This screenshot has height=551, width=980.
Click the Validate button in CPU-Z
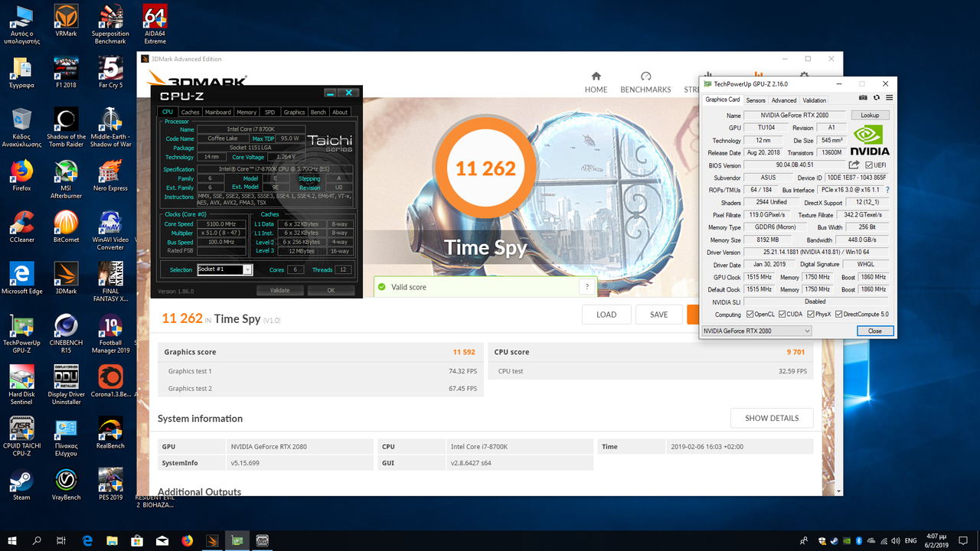[279, 290]
